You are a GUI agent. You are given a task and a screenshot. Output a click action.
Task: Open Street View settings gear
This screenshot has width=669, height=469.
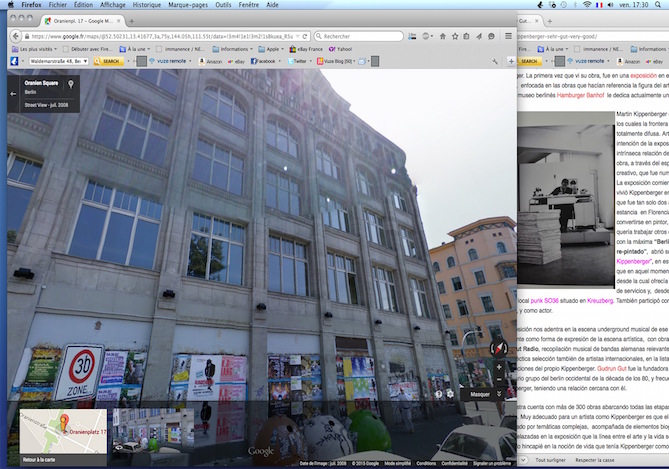pos(450,394)
